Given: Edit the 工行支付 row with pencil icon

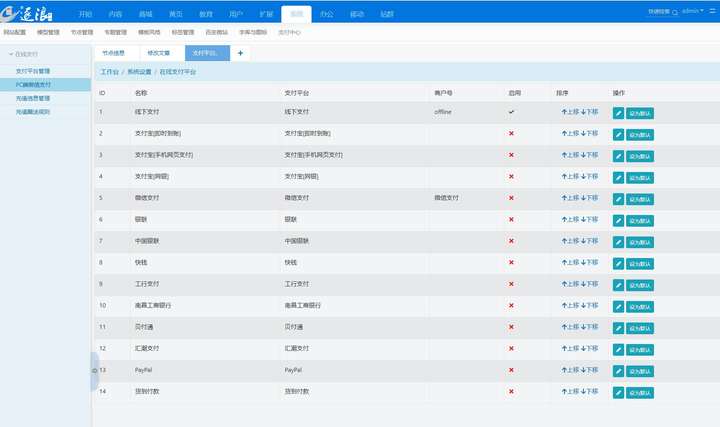Looking at the screenshot, I should [x=618, y=285].
